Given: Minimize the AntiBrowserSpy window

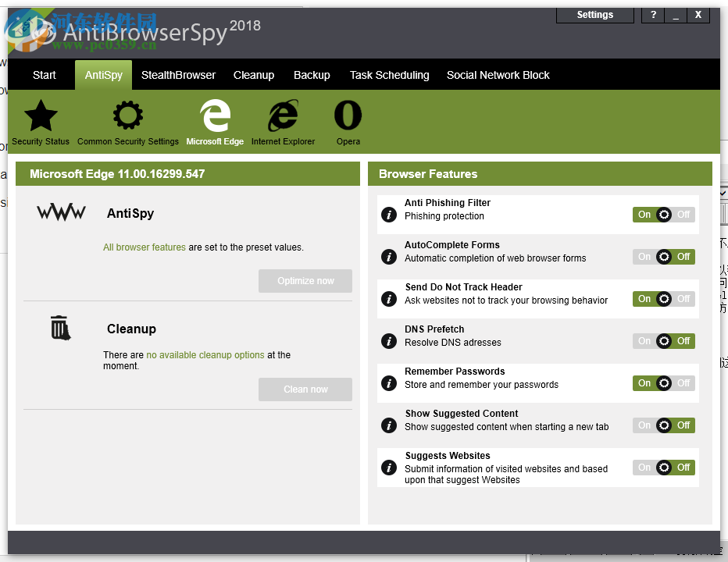Looking at the screenshot, I should [676, 15].
